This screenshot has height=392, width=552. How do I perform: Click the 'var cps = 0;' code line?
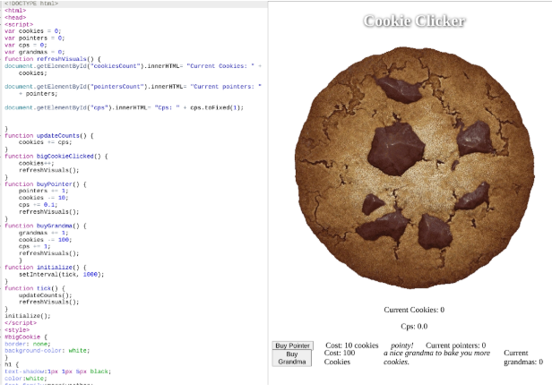tap(26, 45)
